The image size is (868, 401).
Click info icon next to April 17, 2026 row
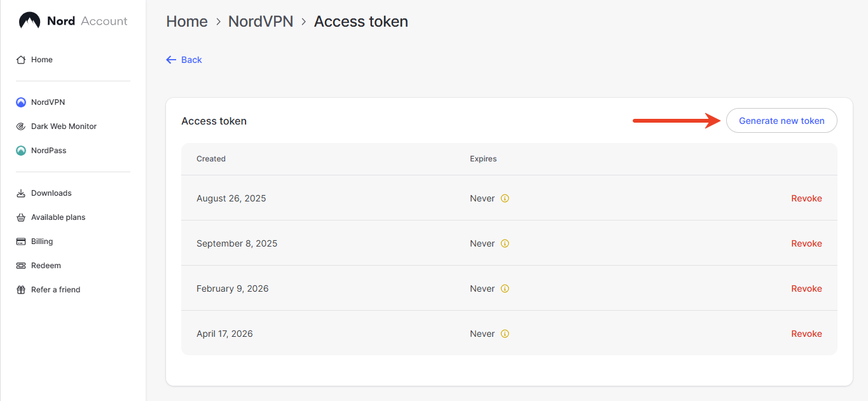coord(504,334)
